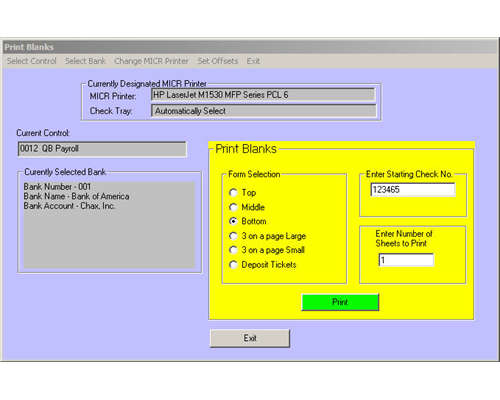Click the Check Tray field
This screenshot has height=400, width=500.
pos(263,111)
